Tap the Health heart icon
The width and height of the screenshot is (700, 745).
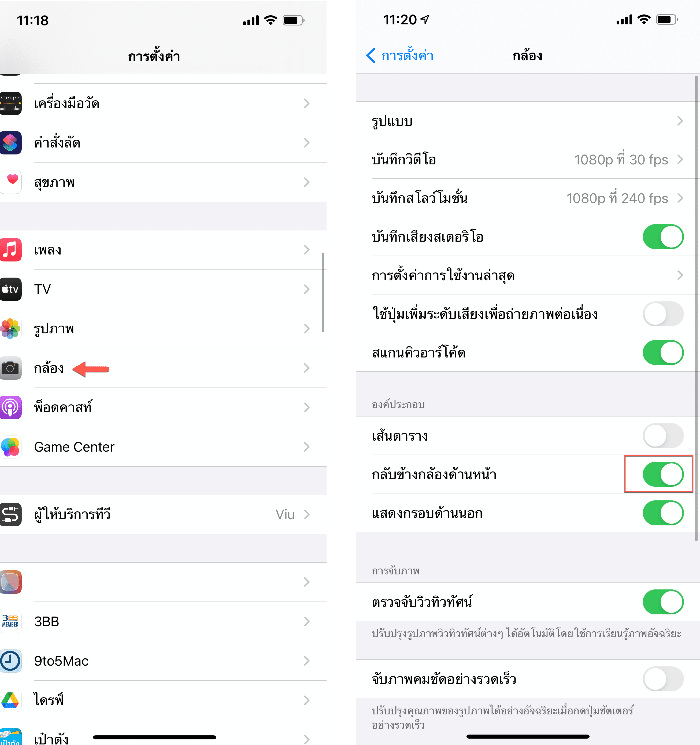(x=10, y=182)
